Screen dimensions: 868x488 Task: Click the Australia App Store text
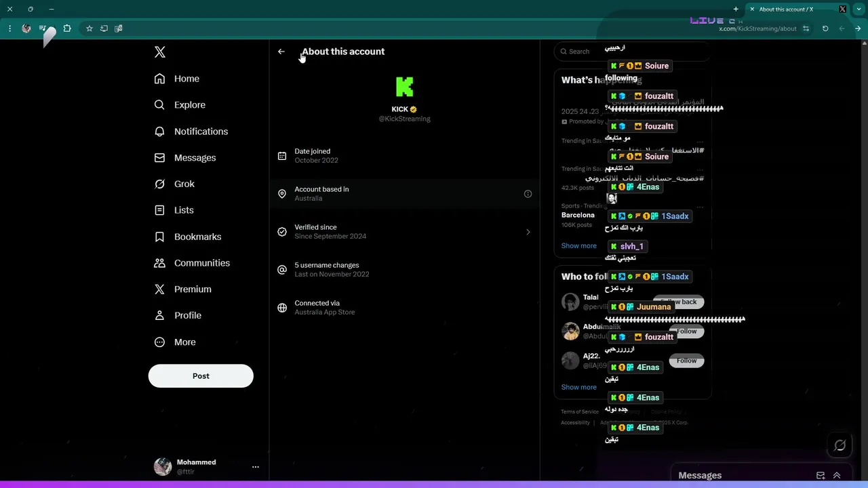point(324,312)
